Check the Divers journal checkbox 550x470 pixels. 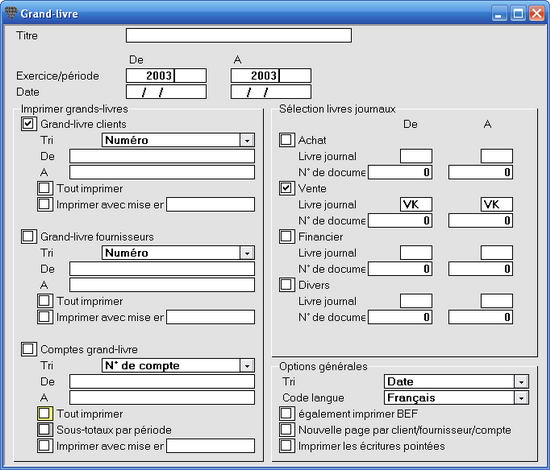287,284
